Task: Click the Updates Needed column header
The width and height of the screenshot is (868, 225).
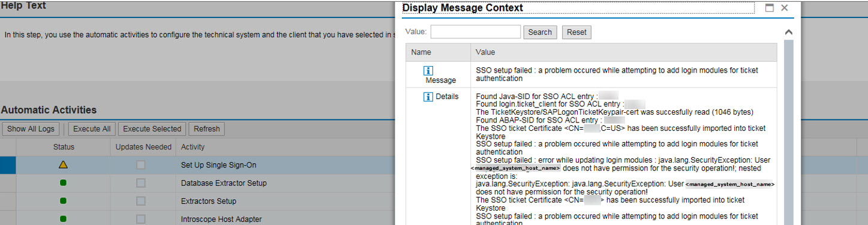Action: 143,147
